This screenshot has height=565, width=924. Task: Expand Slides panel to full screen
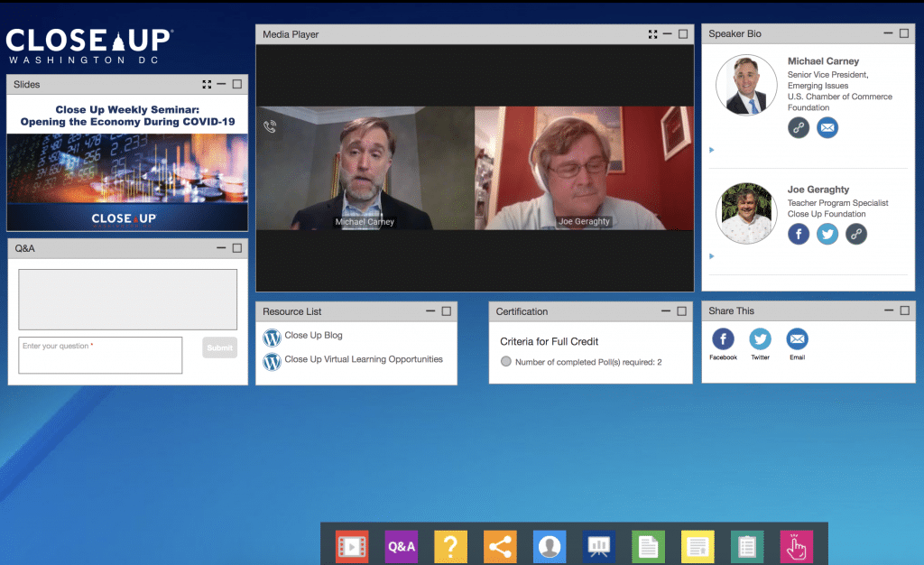pyautogui.click(x=207, y=84)
